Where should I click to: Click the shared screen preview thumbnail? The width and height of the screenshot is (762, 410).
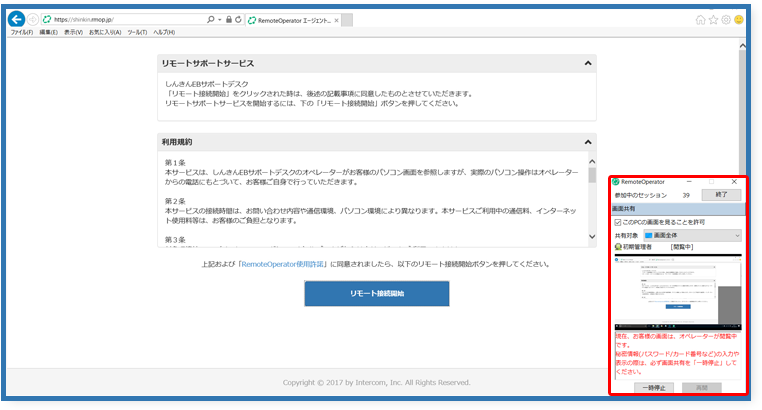tap(678, 293)
